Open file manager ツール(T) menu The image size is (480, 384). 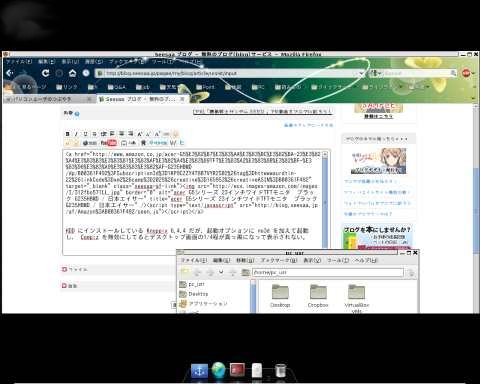[x=338, y=260]
